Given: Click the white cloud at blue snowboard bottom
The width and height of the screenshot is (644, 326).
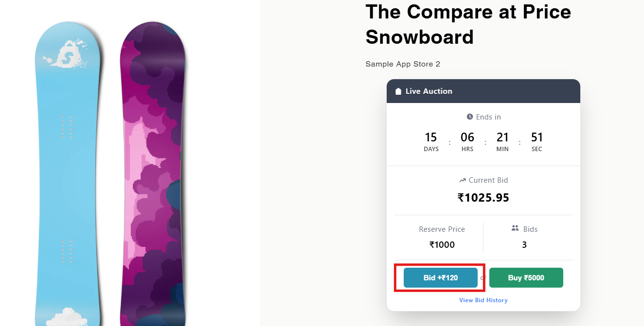Looking at the screenshot, I should pyautogui.click(x=67, y=317).
